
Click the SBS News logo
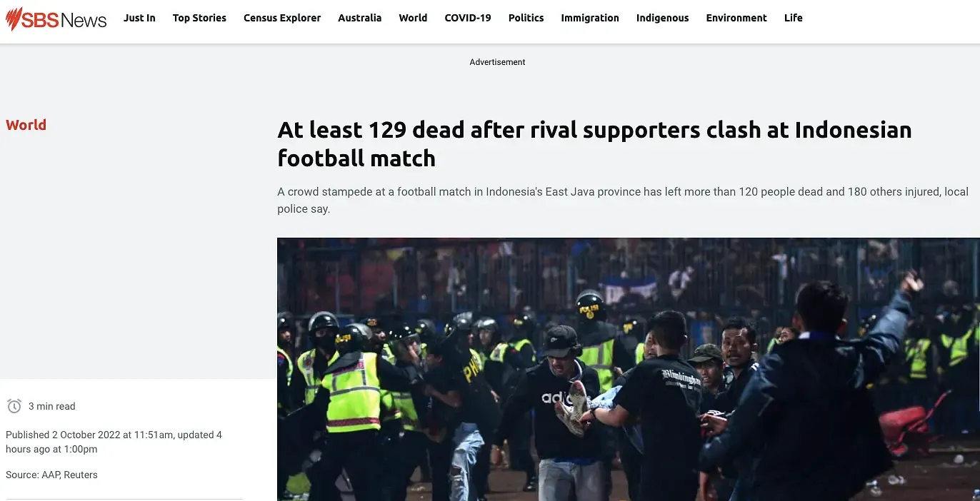(56, 19)
